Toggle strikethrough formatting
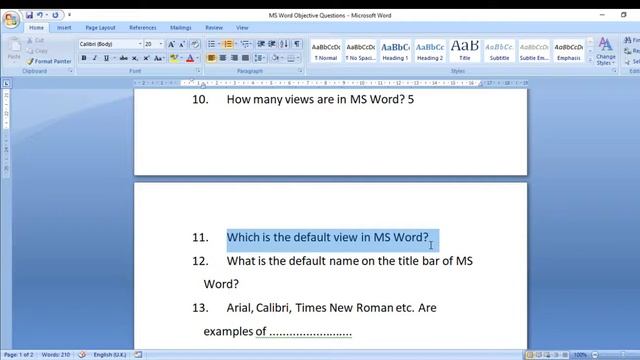 [123, 58]
